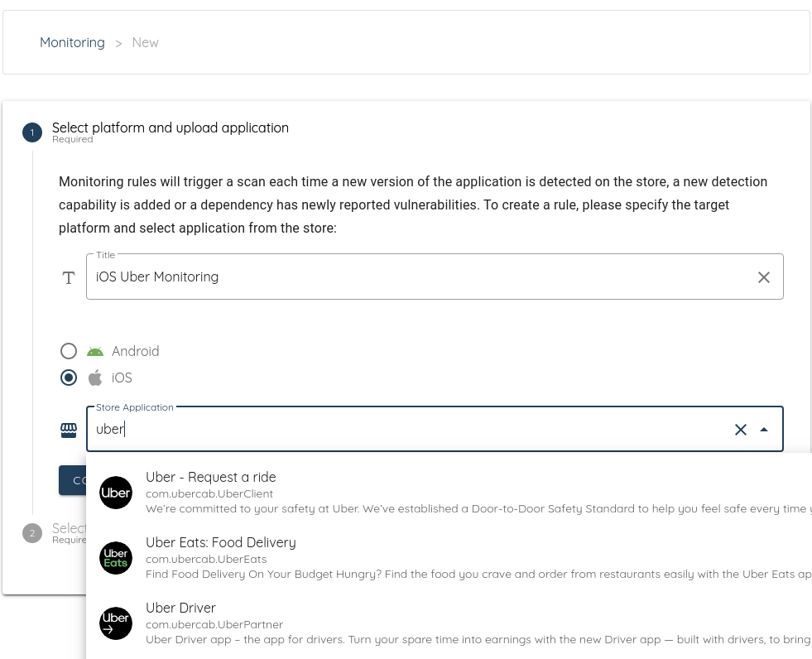The height and width of the screenshot is (659, 812).
Task: Open the Select platform and upload application step
Action: [171, 128]
